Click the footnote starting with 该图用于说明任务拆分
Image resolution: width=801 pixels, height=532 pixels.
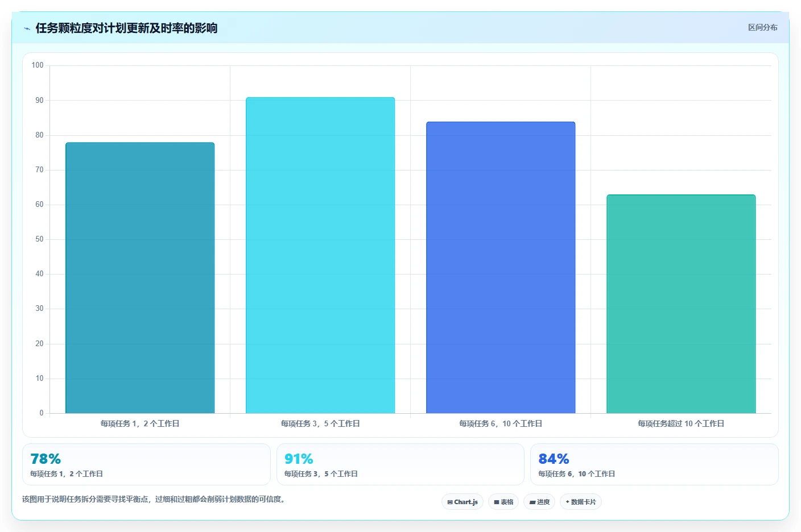click(154, 499)
